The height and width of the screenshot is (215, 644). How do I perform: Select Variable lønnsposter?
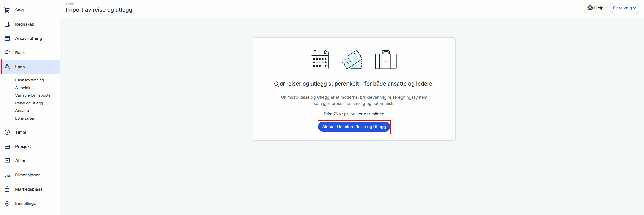coord(33,95)
